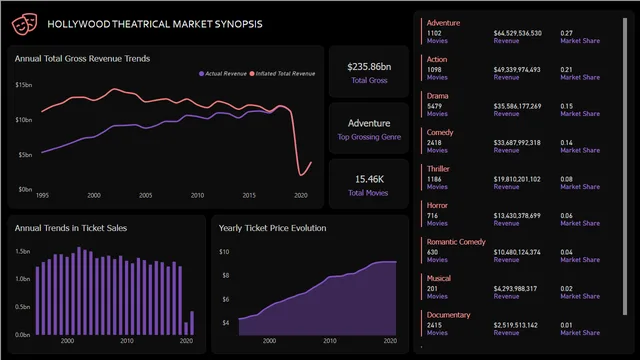
Task: Select the Thriller genre row title
Action: [x=438, y=169]
